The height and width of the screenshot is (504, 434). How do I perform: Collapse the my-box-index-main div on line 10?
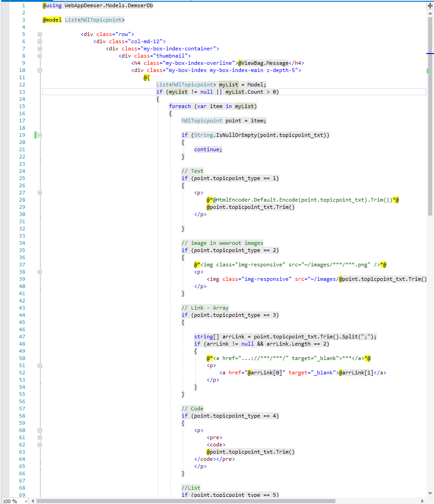pyautogui.click(x=40, y=70)
